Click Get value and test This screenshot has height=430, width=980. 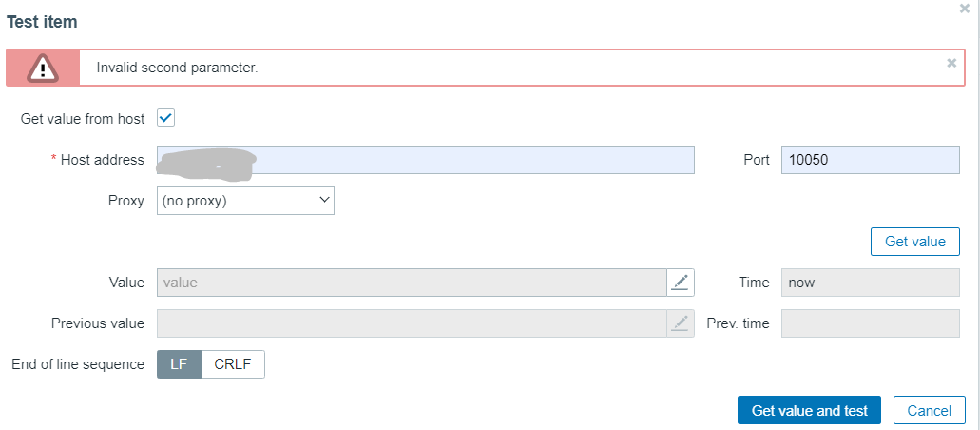pos(809,411)
